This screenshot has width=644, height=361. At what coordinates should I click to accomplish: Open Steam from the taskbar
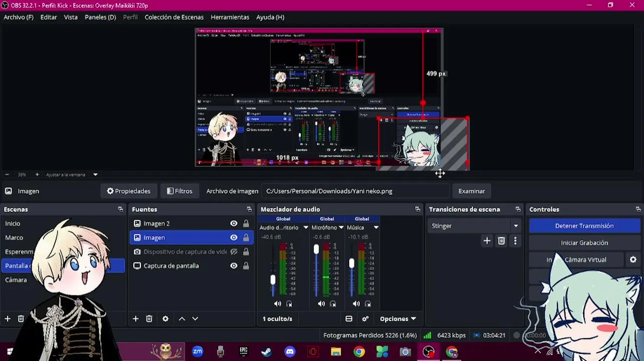pos(266,352)
